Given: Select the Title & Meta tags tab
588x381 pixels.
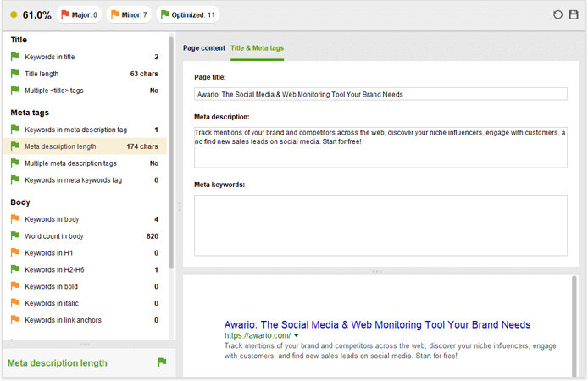Looking at the screenshot, I should pos(258,48).
